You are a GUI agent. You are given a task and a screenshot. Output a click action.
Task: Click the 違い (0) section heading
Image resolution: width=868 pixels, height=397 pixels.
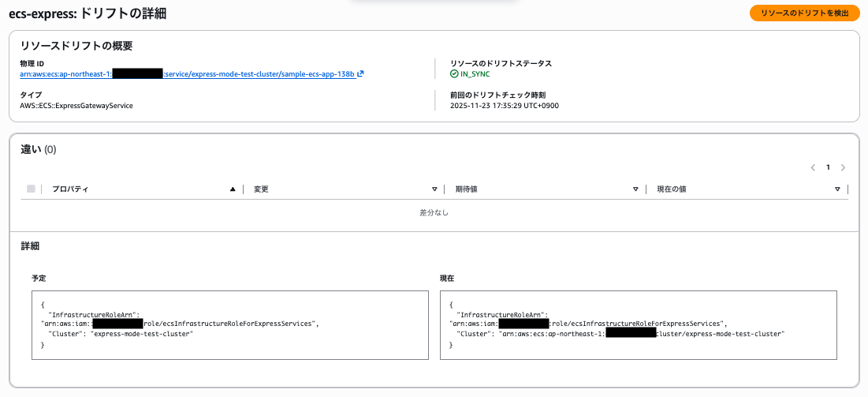[x=38, y=149]
